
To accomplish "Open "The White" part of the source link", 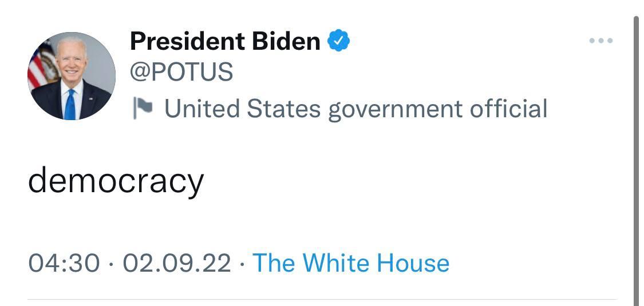I will click(x=311, y=263).
